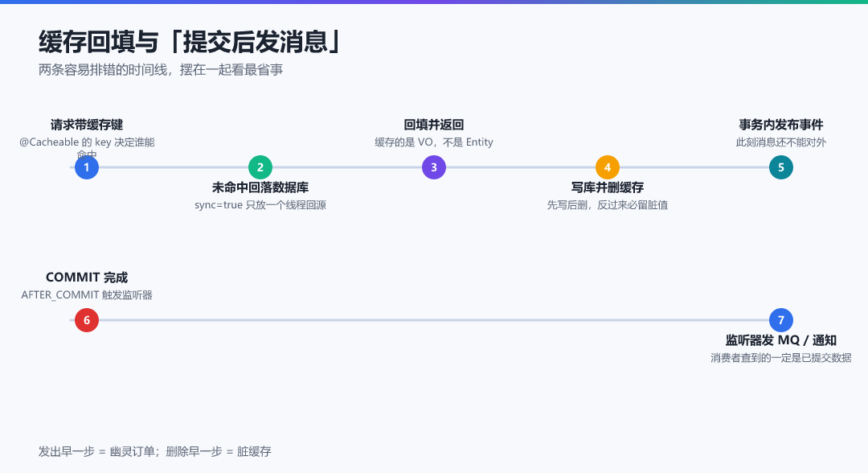Click step heading 回填并返回
This screenshot has height=473, width=868.
click(434, 125)
